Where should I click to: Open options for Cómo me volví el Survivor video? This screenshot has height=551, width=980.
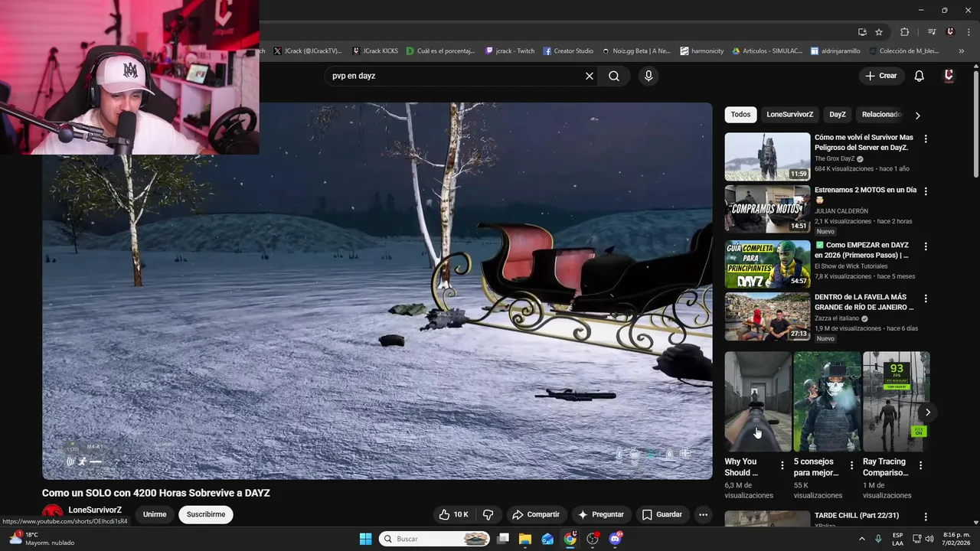(x=926, y=139)
